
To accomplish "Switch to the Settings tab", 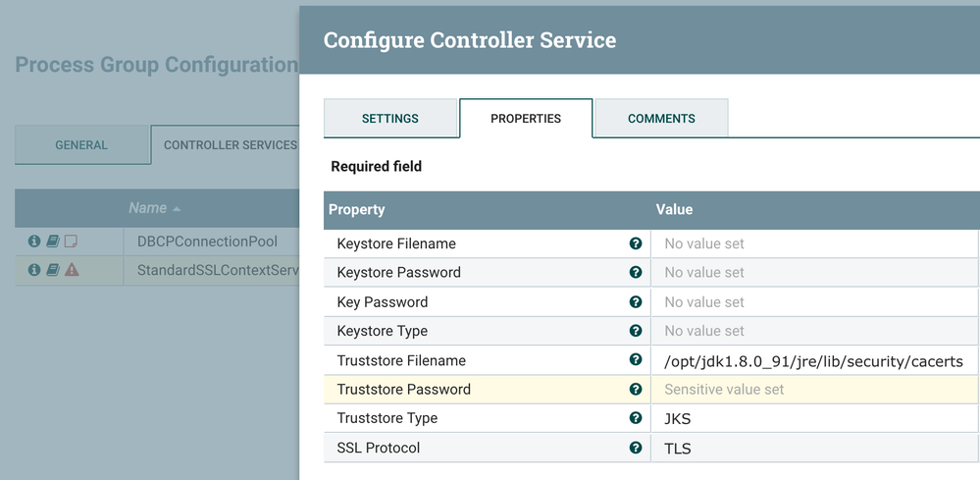I will click(389, 119).
